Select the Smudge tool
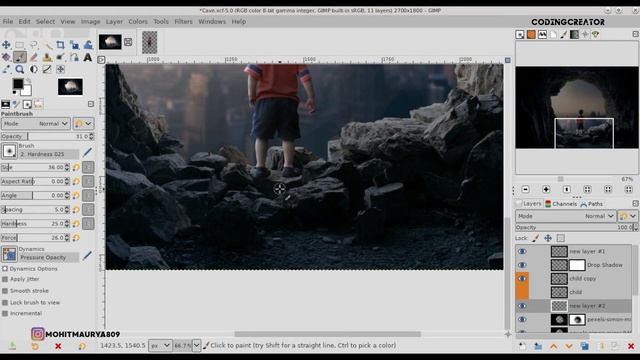This screenshot has width=640, height=360. point(60,57)
